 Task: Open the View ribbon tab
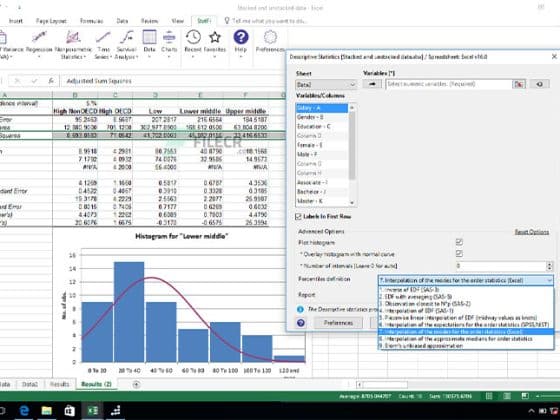[177, 21]
